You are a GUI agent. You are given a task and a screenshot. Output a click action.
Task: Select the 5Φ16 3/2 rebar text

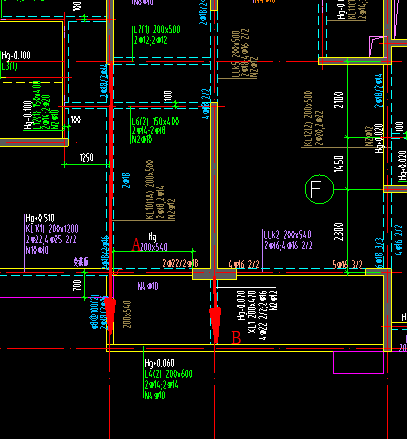click(347, 264)
